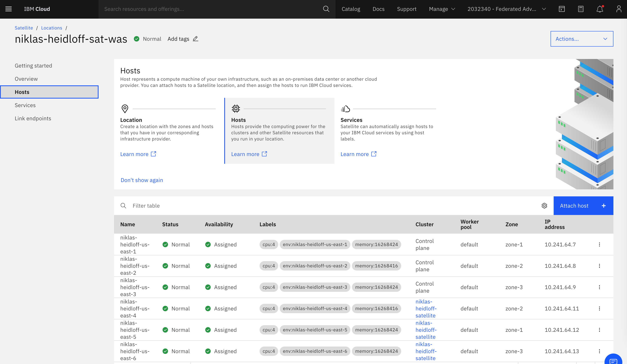The width and height of the screenshot is (627, 364).
Task: Open the cost estimator calculator icon
Action: 581,9
